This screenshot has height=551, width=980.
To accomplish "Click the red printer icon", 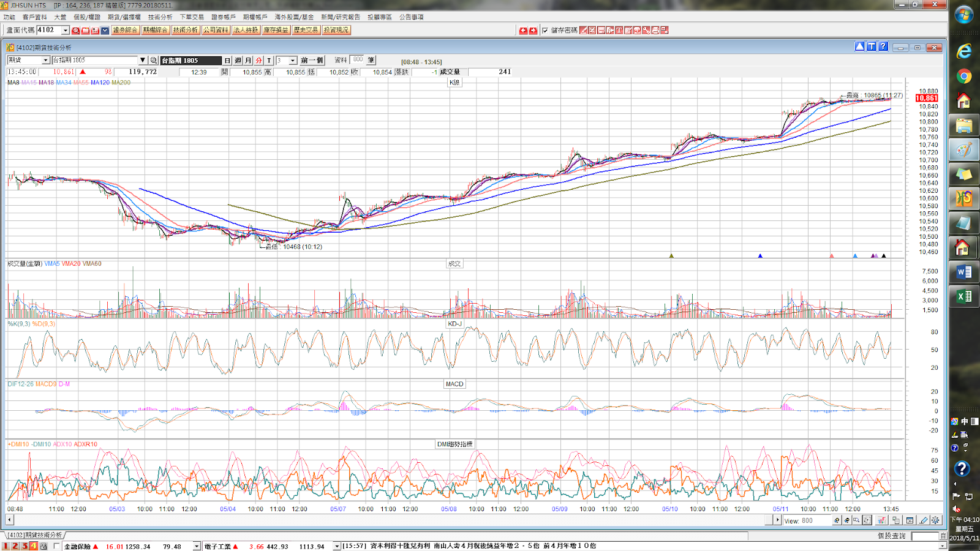I will click(x=655, y=30).
